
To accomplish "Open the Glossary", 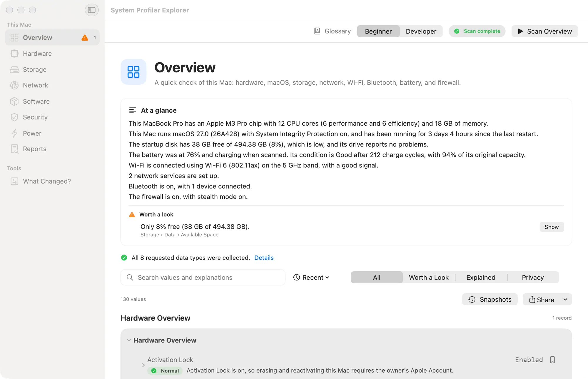I will point(333,31).
